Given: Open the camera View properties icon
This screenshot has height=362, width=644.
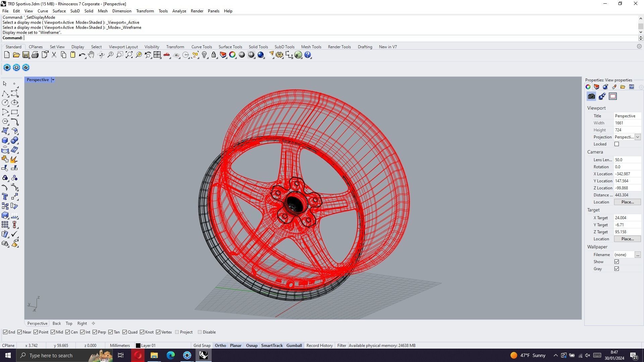Looking at the screenshot, I should 591,97.
